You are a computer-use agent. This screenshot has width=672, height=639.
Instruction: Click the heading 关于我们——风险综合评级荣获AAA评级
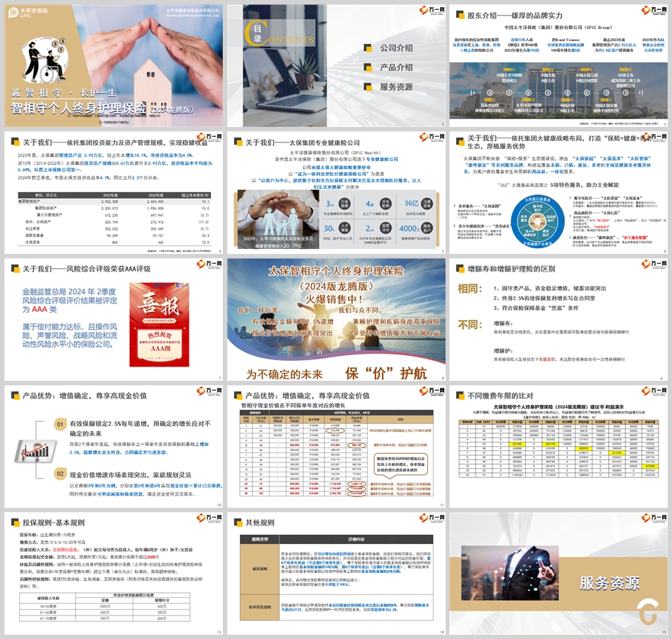pyautogui.click(x=87, y=269)
